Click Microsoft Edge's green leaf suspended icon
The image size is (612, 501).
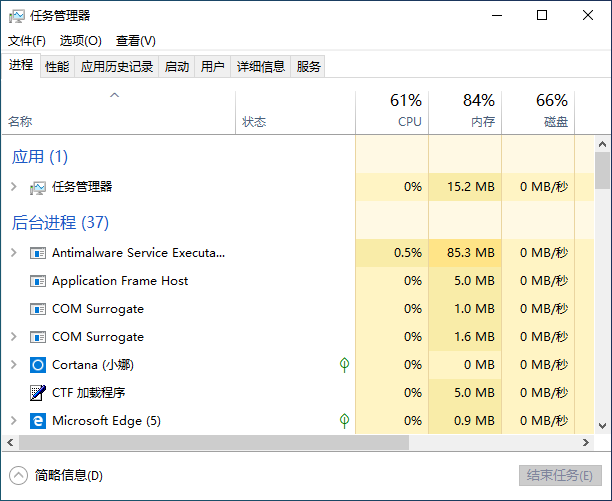coord(344,421)
